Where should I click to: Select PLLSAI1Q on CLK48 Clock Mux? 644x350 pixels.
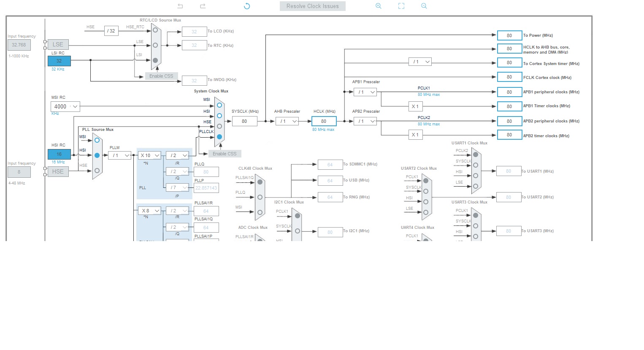(260, 182)
